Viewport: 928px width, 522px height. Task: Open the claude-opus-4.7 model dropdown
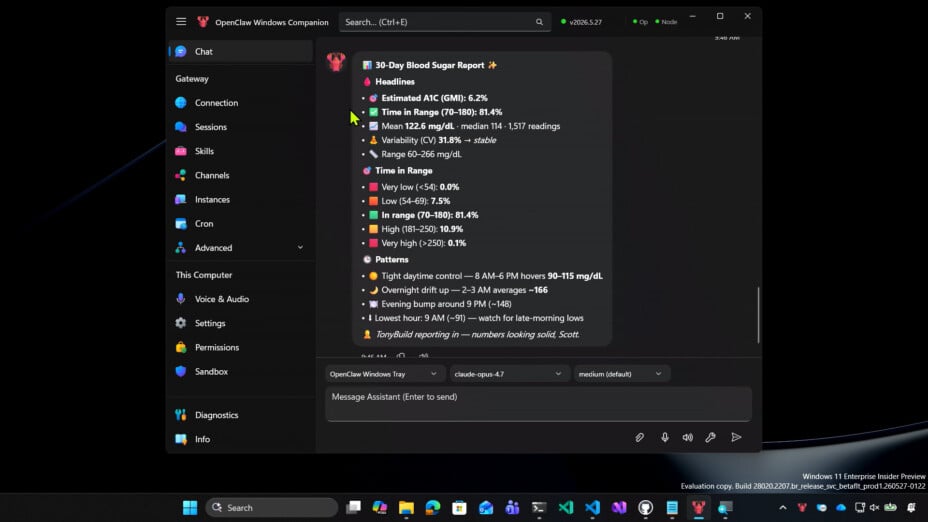[508, 374]
